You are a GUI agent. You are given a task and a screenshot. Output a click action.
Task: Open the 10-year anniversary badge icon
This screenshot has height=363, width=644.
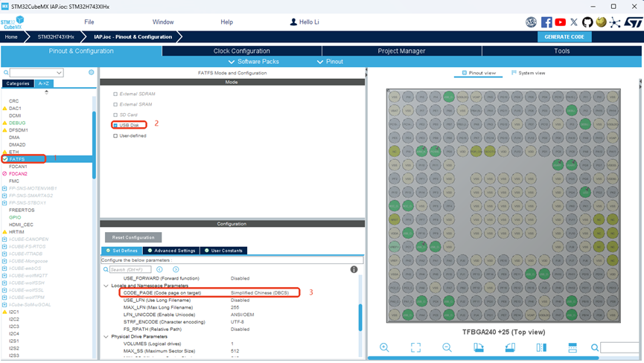[531, 22]
